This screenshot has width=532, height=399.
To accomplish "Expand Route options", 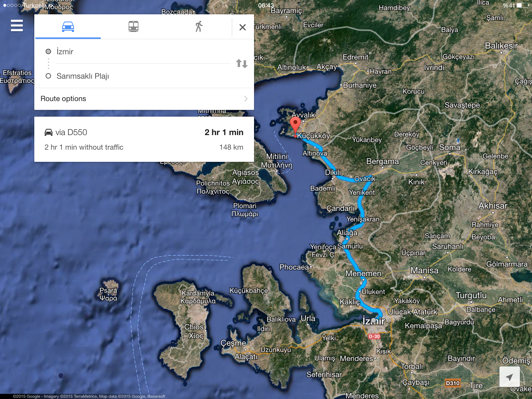I will pos(144,99).
